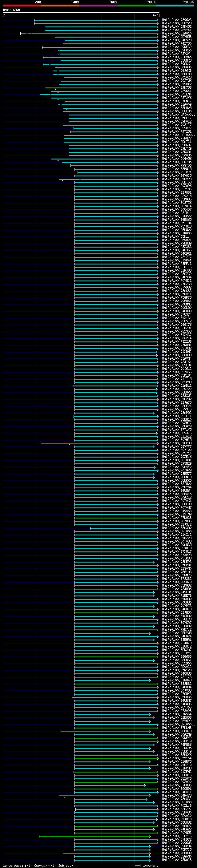Open hit UniRef100_B9GCK4

(176, 64)
